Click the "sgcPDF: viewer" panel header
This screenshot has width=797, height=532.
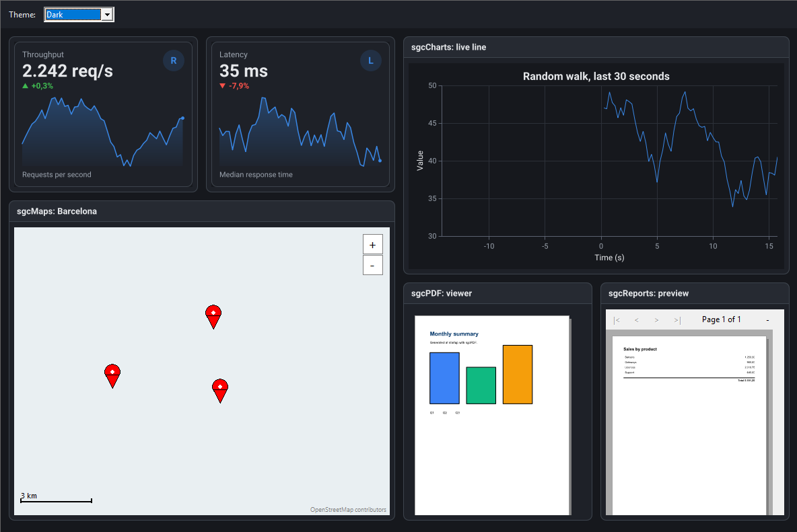tap(497, 293)
